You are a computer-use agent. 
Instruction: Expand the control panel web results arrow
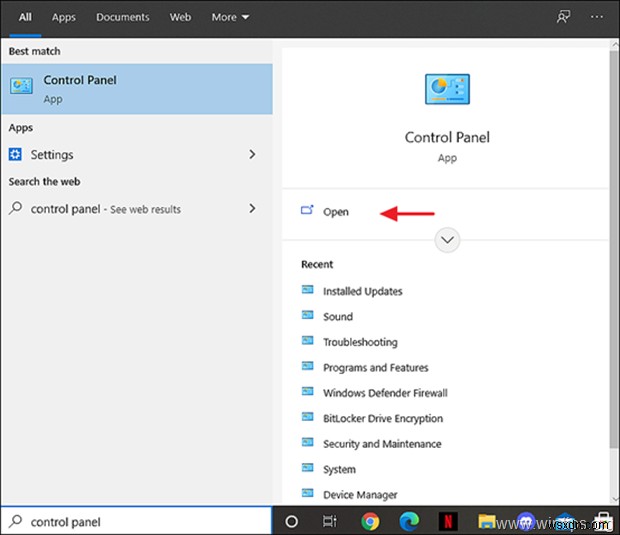coord(252,208)
